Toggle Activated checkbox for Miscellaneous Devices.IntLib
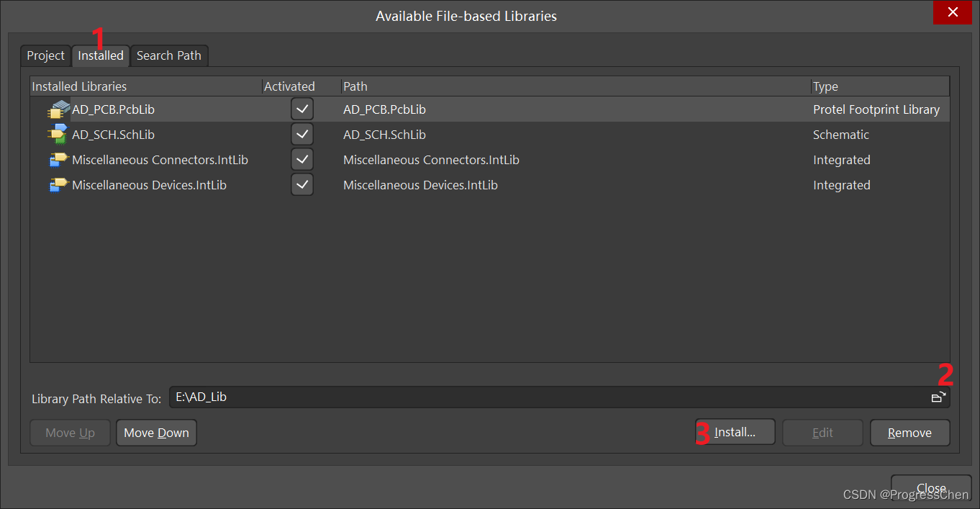Image resolution: width=980 pixels, height=509 pixels. click(x=302, y=185)
